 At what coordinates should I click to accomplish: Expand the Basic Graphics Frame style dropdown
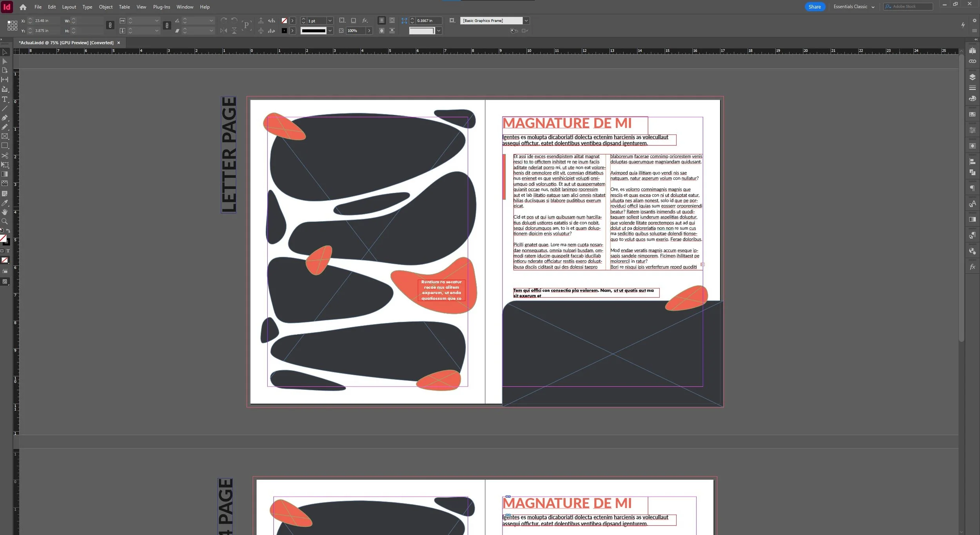pyautogui.click(x=526, y=21)
